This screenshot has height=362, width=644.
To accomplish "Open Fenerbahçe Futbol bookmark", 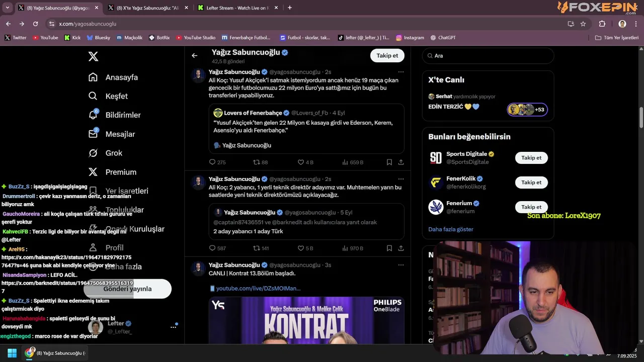I will pos(246,38).
